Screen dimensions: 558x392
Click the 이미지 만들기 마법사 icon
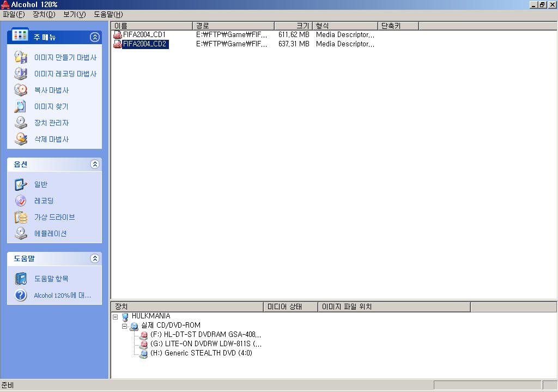pos(21,57)
